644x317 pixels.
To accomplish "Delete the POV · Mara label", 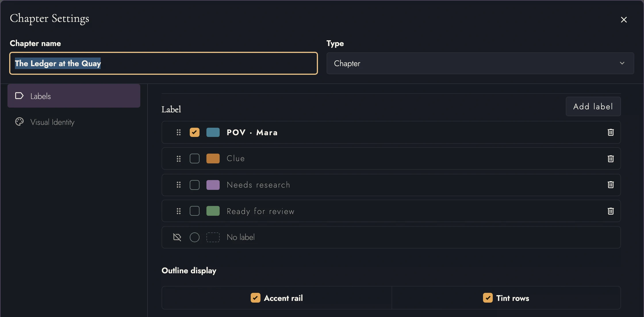I will tap(611, 132).
